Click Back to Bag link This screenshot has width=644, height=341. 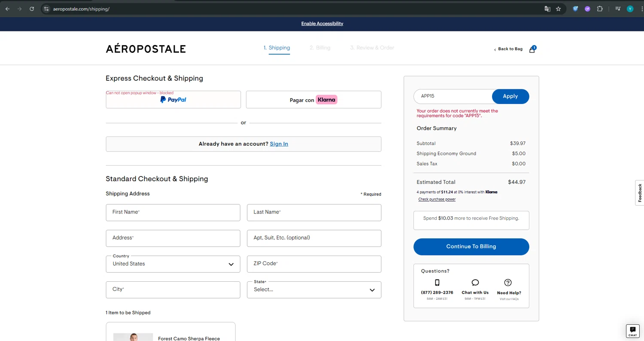point(508,49)
